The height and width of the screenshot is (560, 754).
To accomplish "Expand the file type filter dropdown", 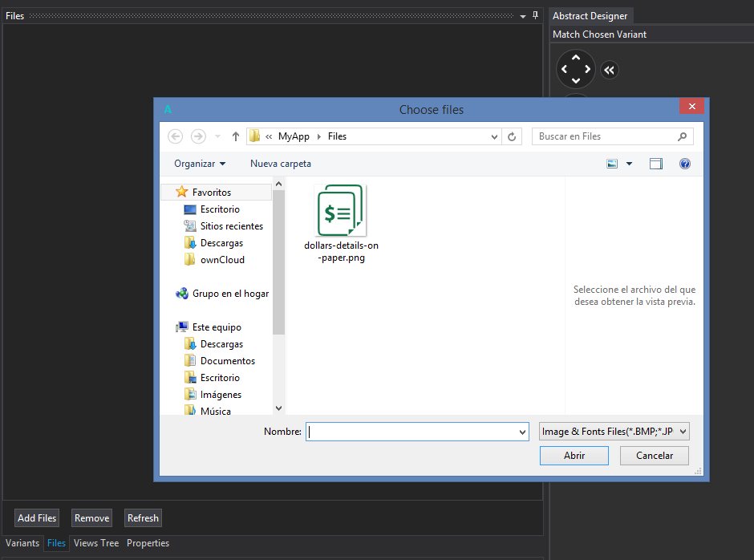I will [x=683, y=432].
